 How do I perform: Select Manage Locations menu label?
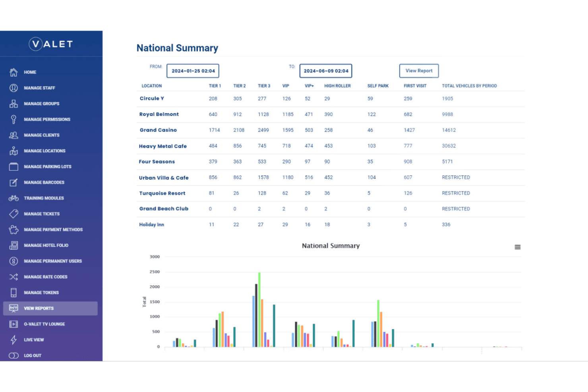click(x=44, y=151)
